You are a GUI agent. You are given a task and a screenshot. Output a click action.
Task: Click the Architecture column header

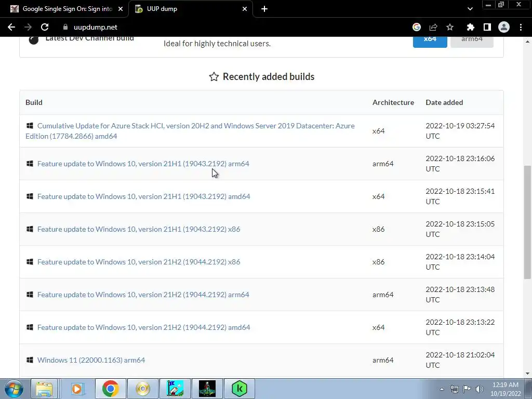tap(393, 102)
